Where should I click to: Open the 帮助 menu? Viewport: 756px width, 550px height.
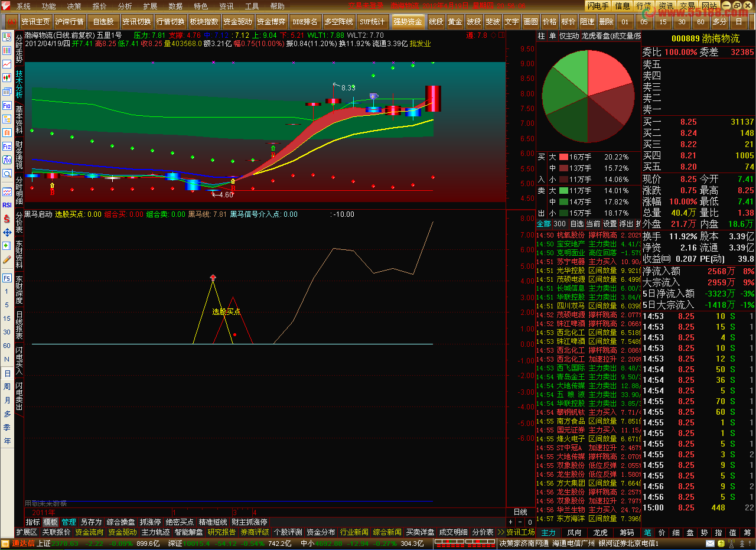pyautogui.click(x=277, y=6)
